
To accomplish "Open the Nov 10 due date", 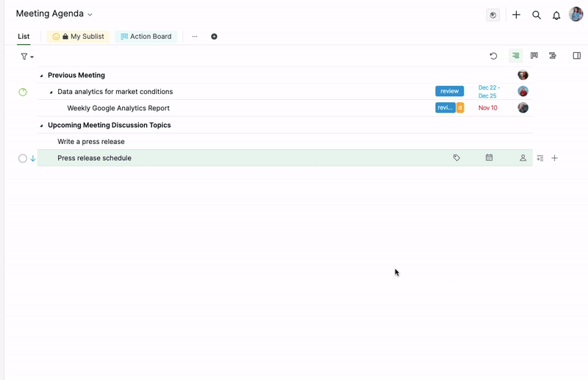I will (487, 107).
